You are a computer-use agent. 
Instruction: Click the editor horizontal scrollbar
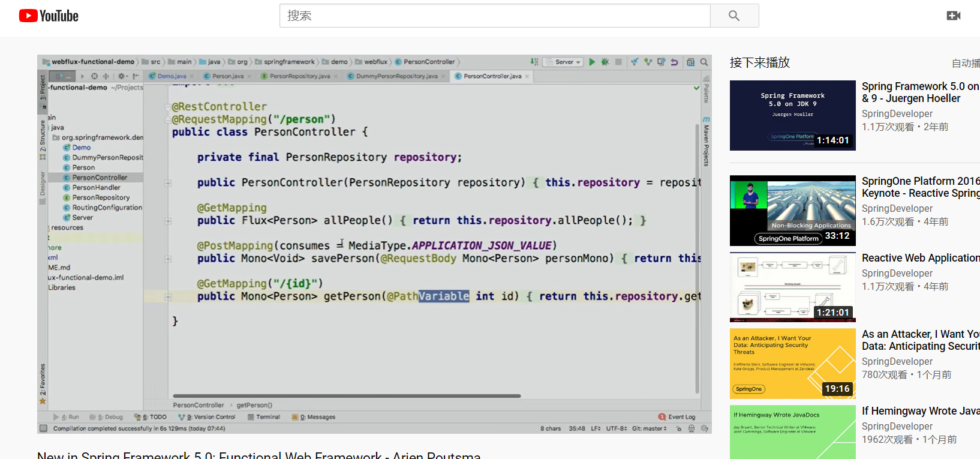[347, 396]
